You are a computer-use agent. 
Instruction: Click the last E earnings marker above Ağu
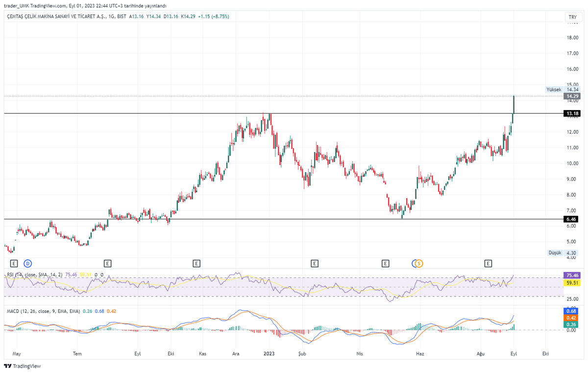[488, 263]
